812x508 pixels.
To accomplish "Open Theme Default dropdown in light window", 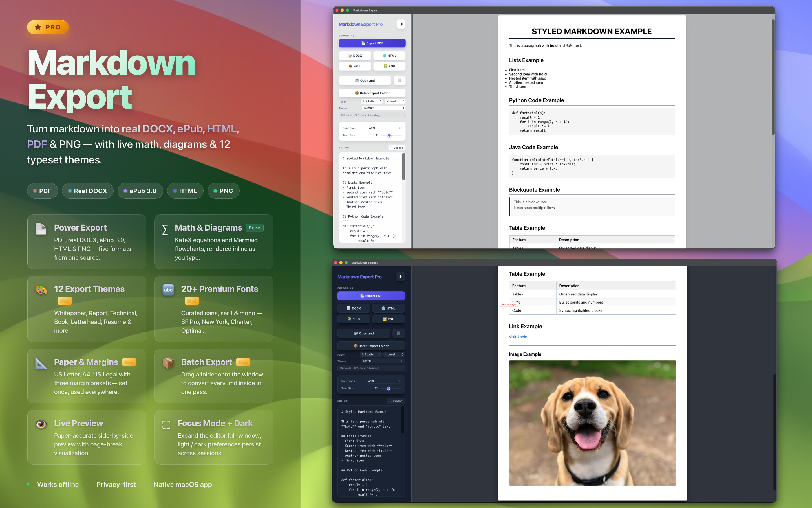I will tap(384, 108).
